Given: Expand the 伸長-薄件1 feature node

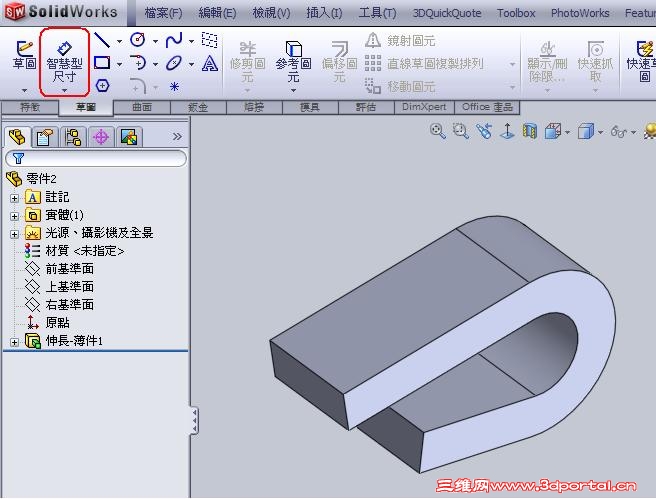Looking at the screenshot, I should (15, 342).
